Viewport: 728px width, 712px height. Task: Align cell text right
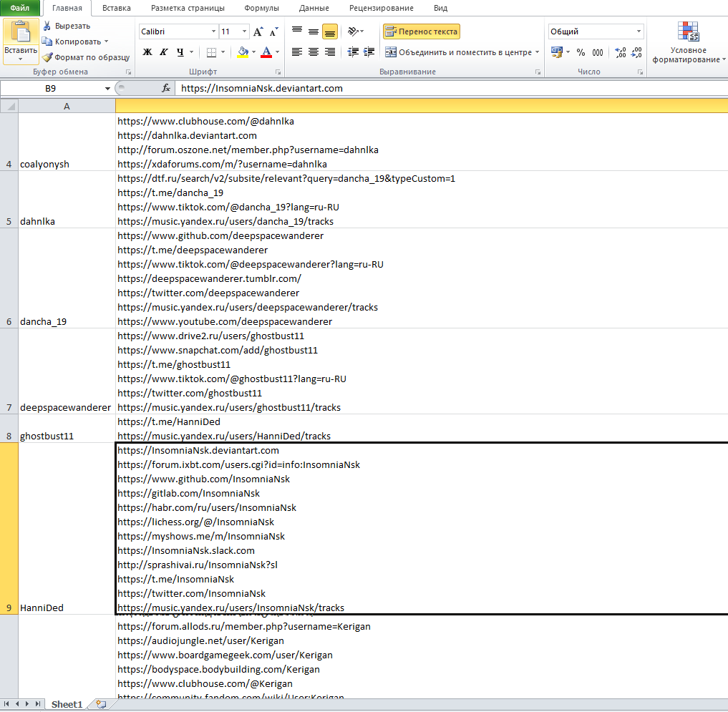click(330, 52)
